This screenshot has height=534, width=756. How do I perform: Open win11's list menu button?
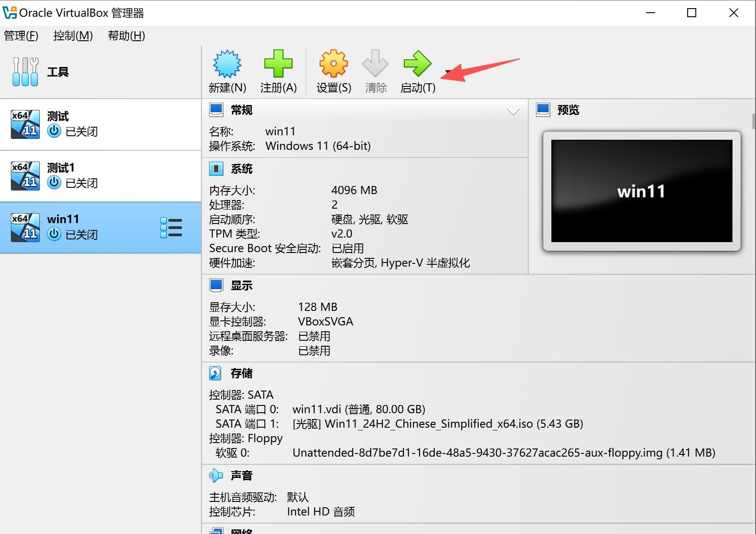(x=171, y=228)
